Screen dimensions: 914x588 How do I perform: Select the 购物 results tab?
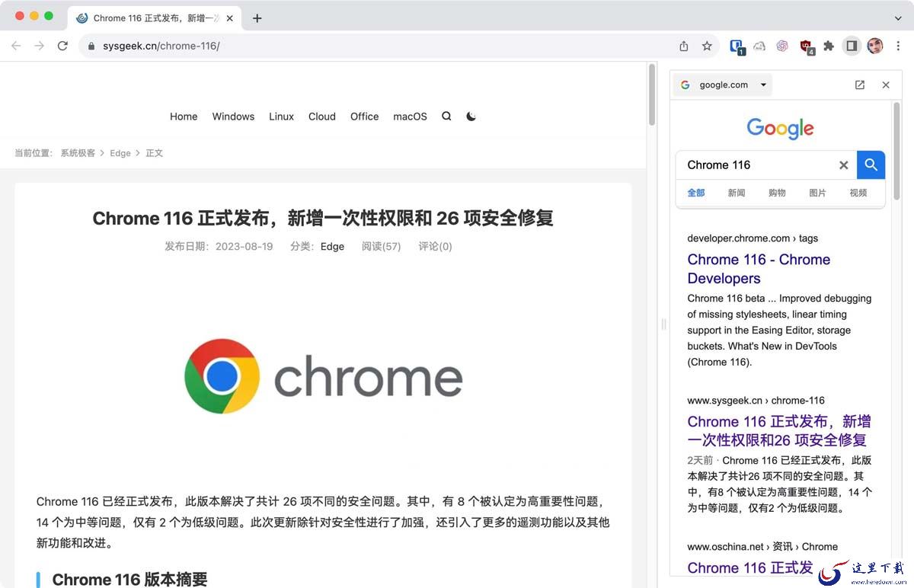(777, 193)
